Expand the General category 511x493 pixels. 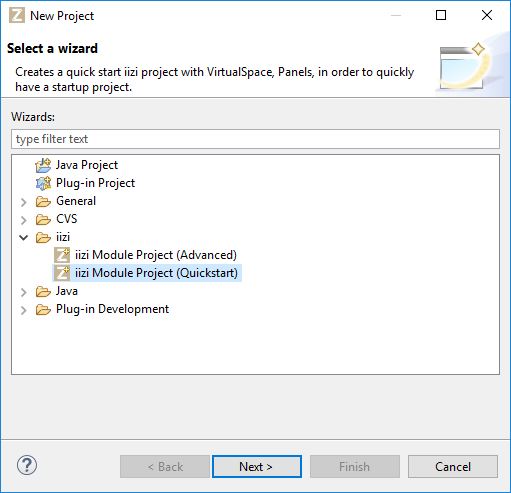point(23,202)
